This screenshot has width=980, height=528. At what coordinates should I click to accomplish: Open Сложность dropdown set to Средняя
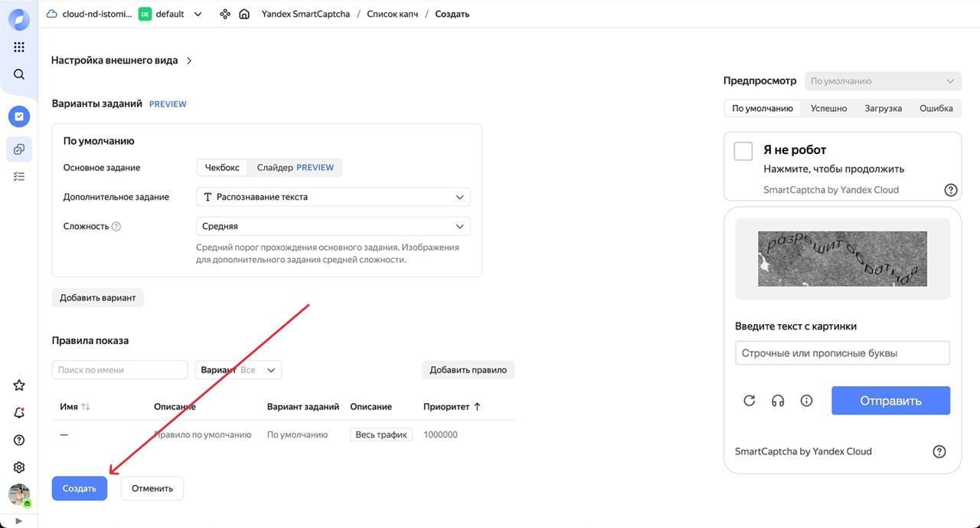tap(333, 226)
